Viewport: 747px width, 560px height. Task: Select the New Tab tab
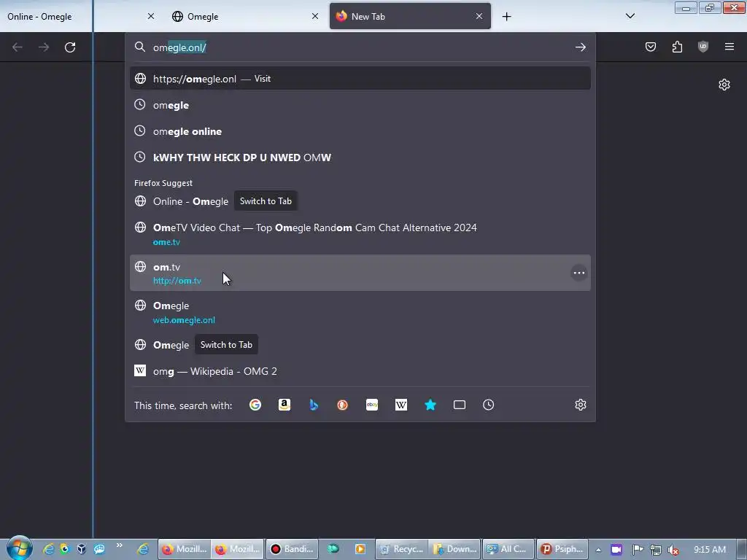410,16
